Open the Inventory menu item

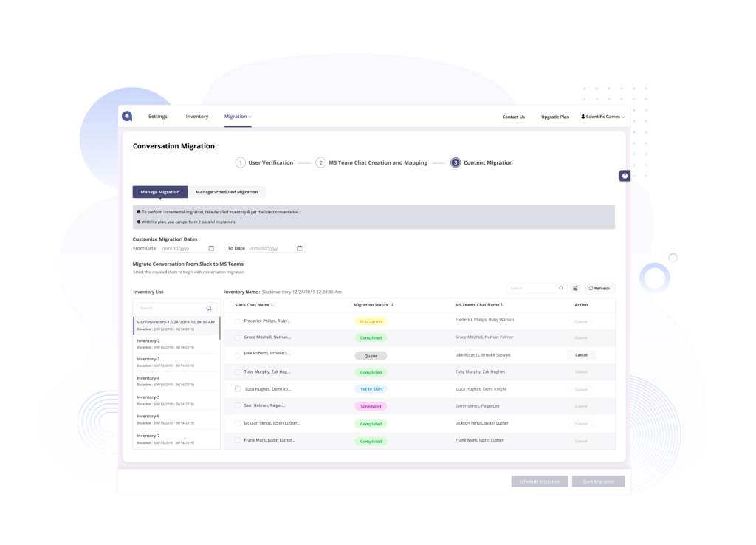pyautogui.click(x=196, y=116)
